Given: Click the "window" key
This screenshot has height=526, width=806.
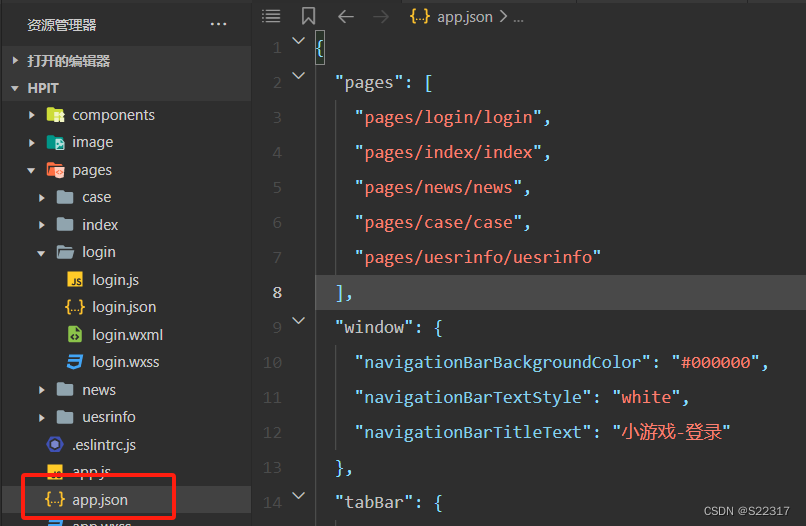Looking at the screenshot, I should (x=374, y=328).
